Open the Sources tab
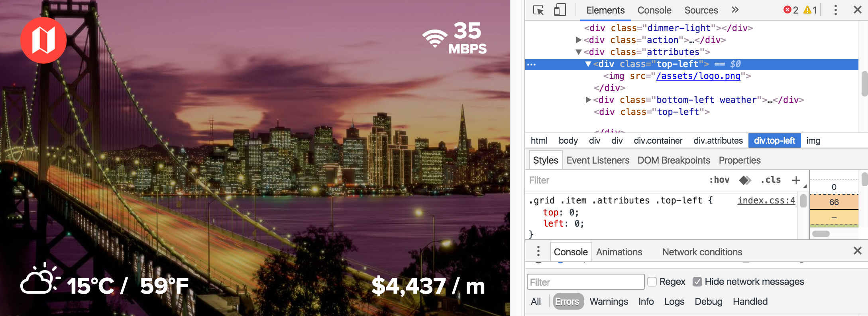 [701, 10]
